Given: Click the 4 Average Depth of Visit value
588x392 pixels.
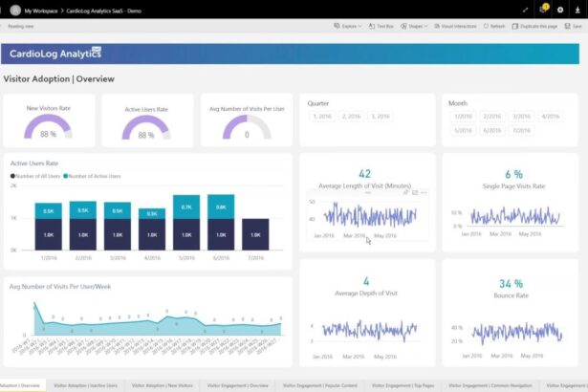Looking at the screenshot, I should coord(366,281).
